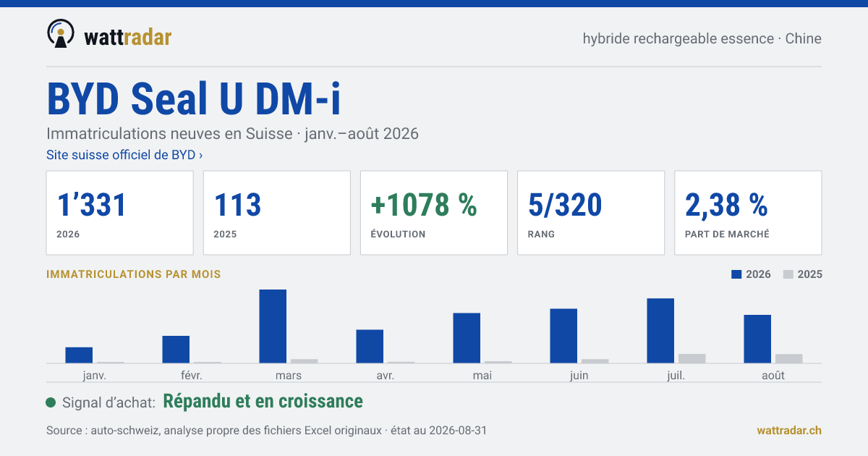Screen dimensions: 868x456
Task: Click the 'mars' axis label
Action: click(x=289, y=375)
